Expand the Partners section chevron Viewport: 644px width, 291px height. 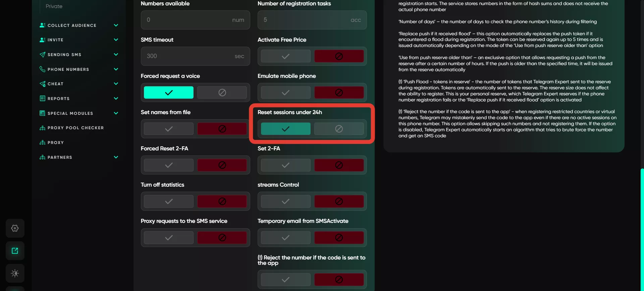tap(116, 157)
